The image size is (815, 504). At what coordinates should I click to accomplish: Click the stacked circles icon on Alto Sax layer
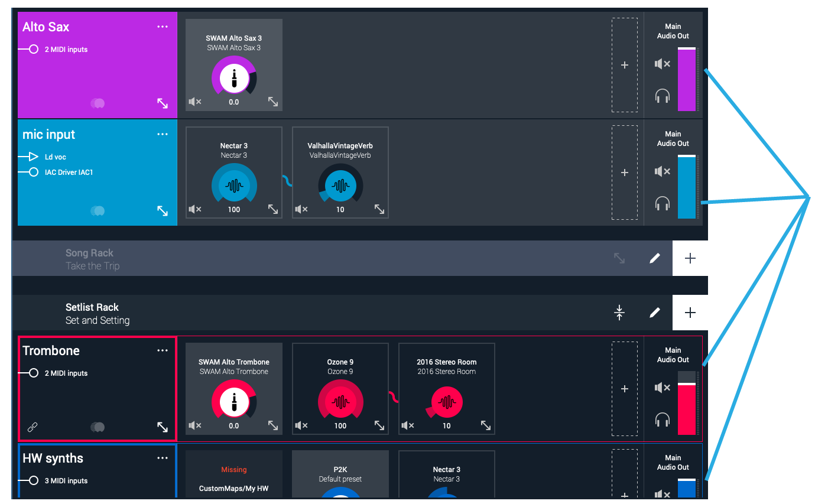pyautogui.click(x=98, y=103)
